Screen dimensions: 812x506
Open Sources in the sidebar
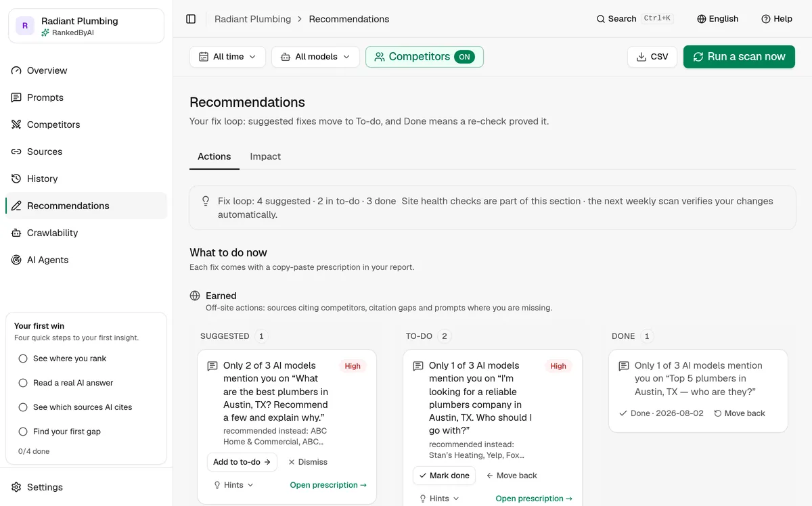pyautogui.click(x=86, y=152)
